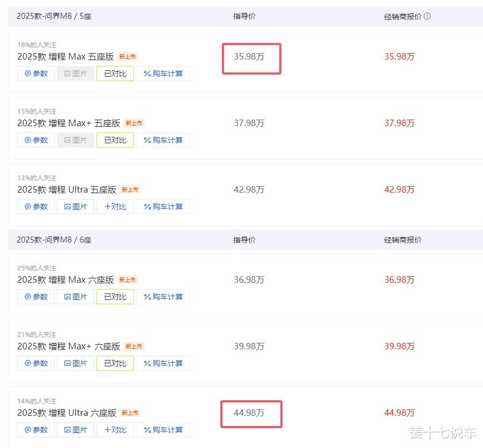
Task: Click dealer price 42.98万 for Ultra 五座版
Action: [x=399, y=189]
